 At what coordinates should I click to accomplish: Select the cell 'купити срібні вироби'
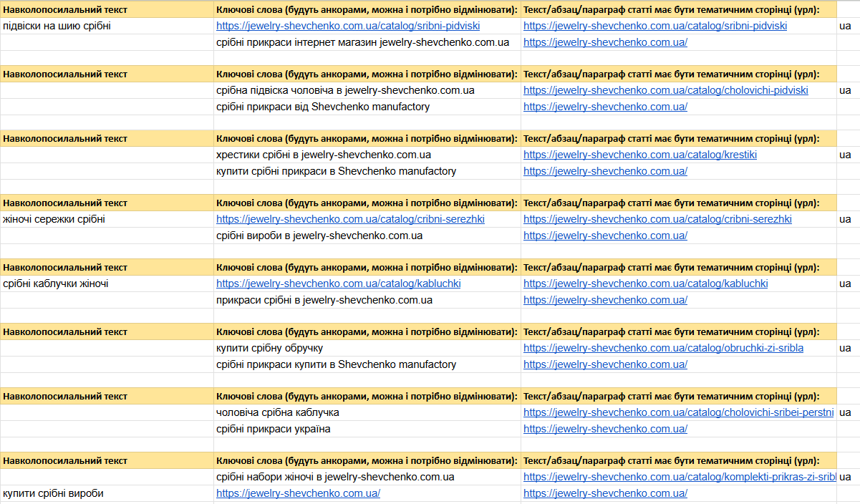[x=107, y=493]
